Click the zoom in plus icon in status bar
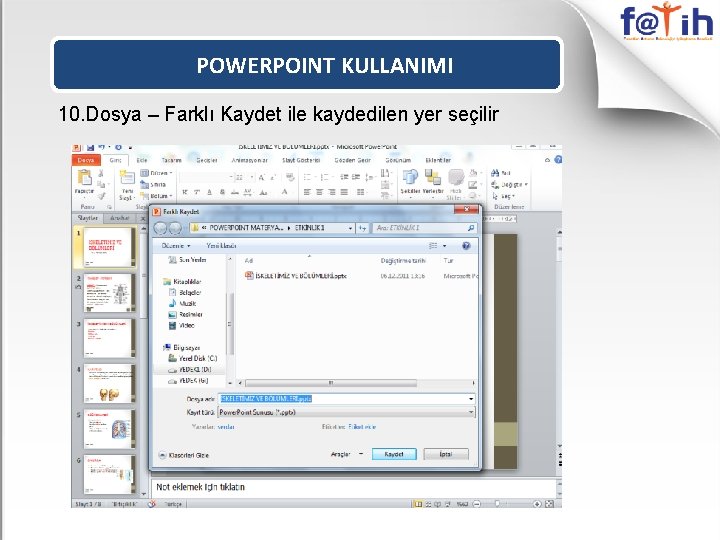The image size is (720, 540). point(537,504)
